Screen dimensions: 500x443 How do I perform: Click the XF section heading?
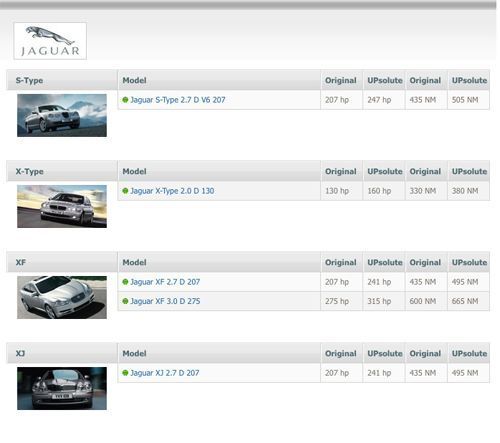(x=21, y=262)
